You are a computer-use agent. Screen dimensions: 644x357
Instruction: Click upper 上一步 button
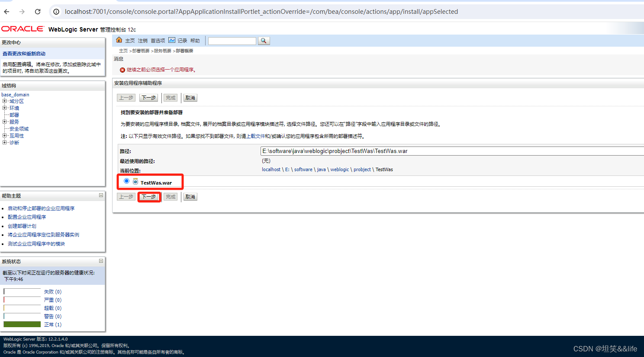tap(126, 98)
